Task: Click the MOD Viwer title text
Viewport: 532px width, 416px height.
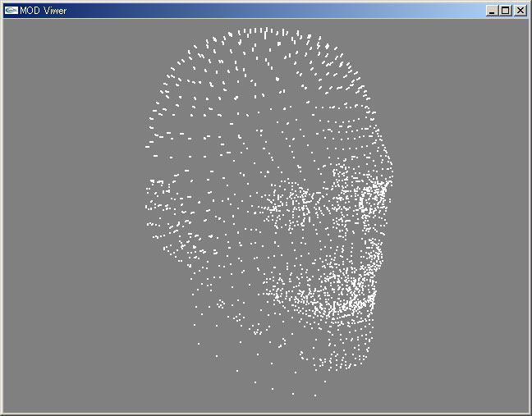Action: pos(43,11)
